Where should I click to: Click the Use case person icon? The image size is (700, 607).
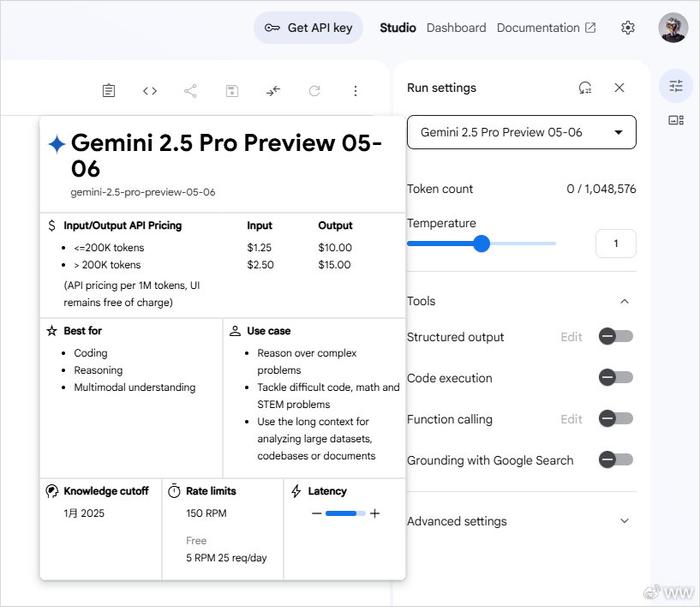(235, 331)
